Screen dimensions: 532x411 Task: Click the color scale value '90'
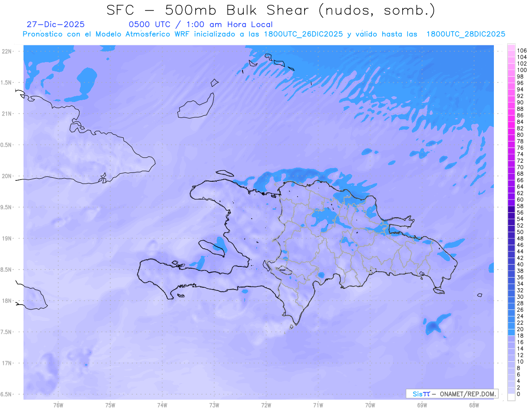pos(520,102)
